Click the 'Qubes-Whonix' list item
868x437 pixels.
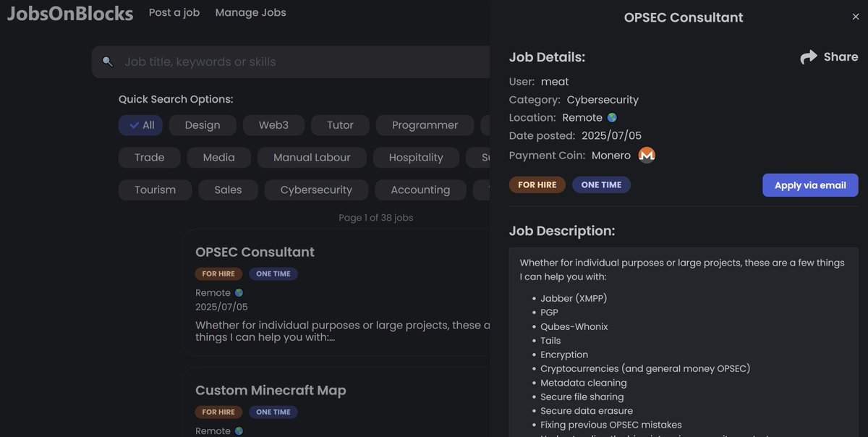574,326
